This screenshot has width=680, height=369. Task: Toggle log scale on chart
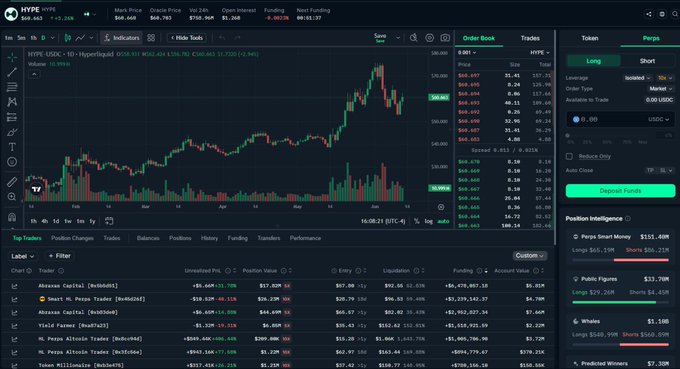tap(428, 221)
